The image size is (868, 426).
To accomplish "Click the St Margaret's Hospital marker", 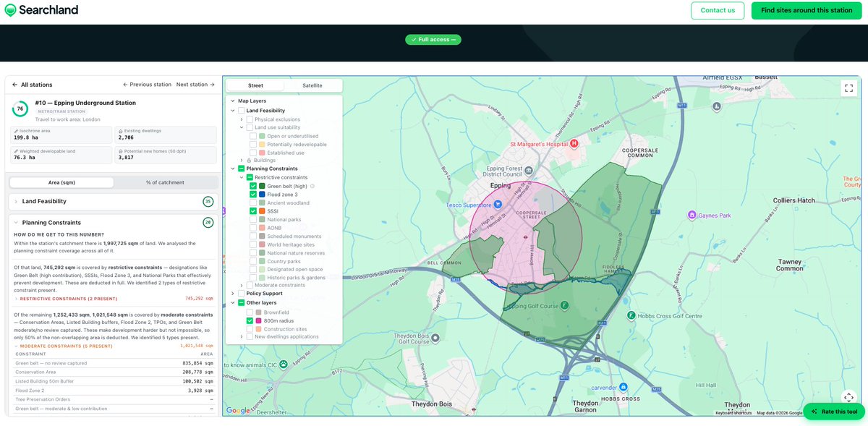I will [x=574, y=143].
